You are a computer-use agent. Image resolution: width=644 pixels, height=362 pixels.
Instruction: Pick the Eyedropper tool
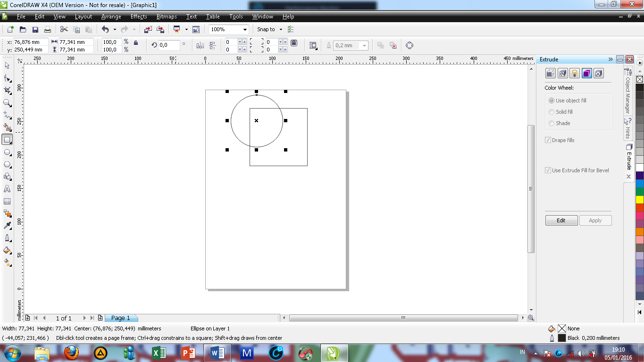7,226
